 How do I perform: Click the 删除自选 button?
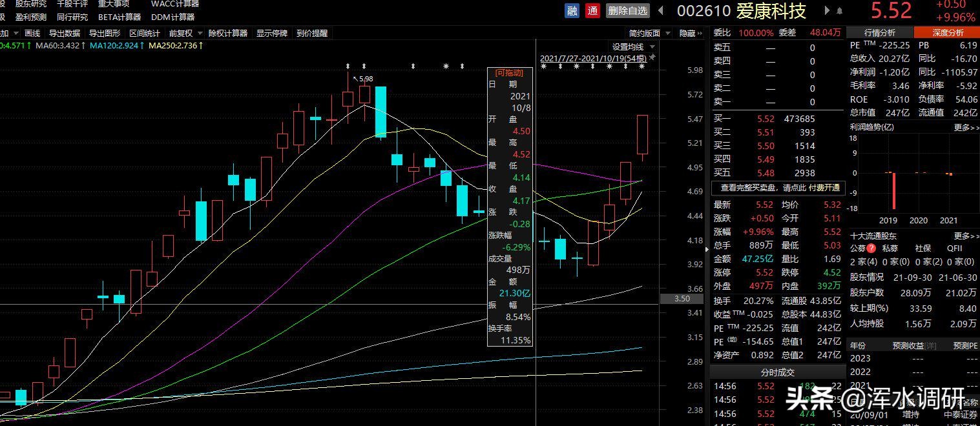click(x=627, y=10)
